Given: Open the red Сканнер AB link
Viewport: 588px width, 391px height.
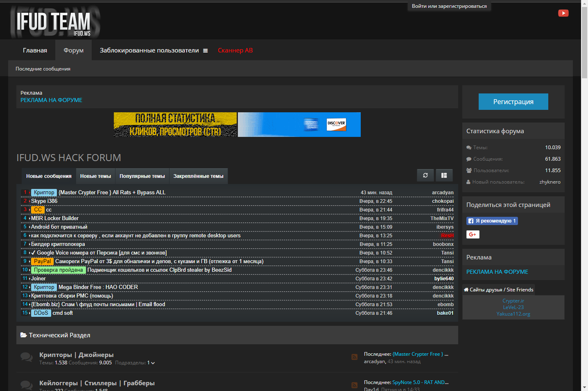Looking at the screenshot, I should (x=235, y=50).
